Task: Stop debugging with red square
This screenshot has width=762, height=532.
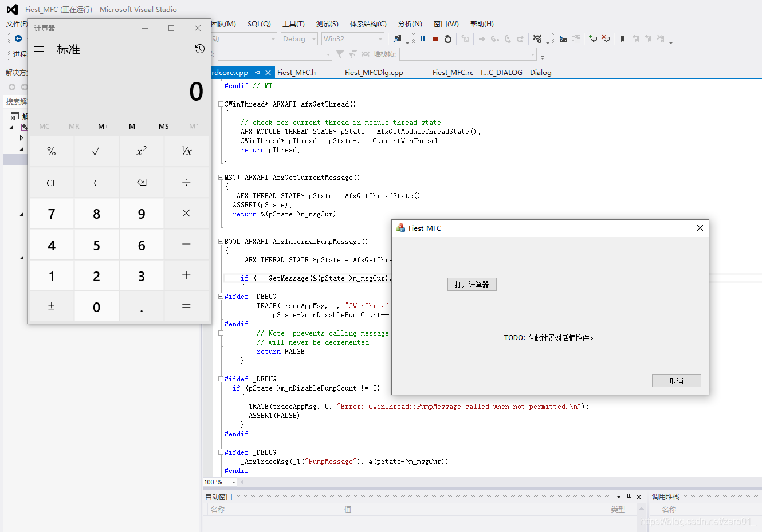Action: point(435,39)
